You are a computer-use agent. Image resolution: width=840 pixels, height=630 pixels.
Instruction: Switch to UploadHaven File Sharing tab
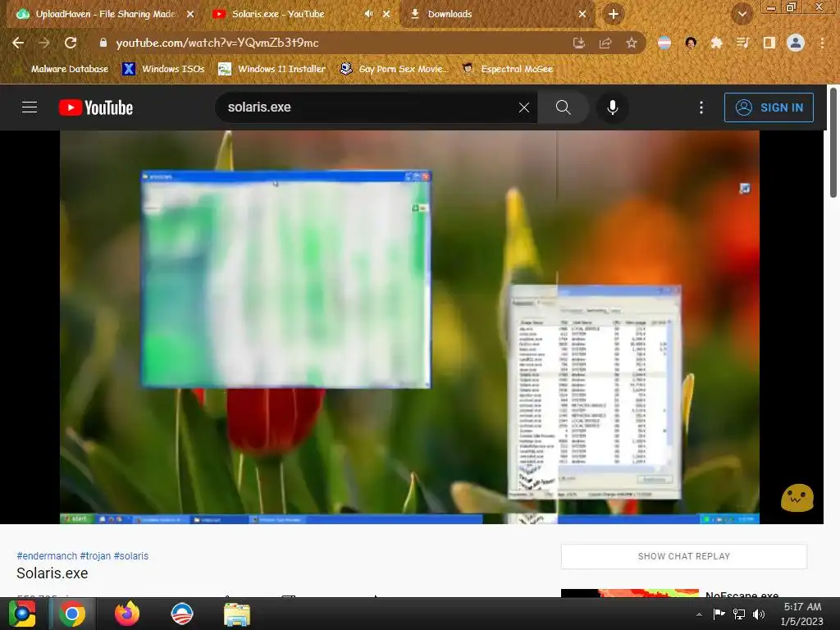point(105,14)
